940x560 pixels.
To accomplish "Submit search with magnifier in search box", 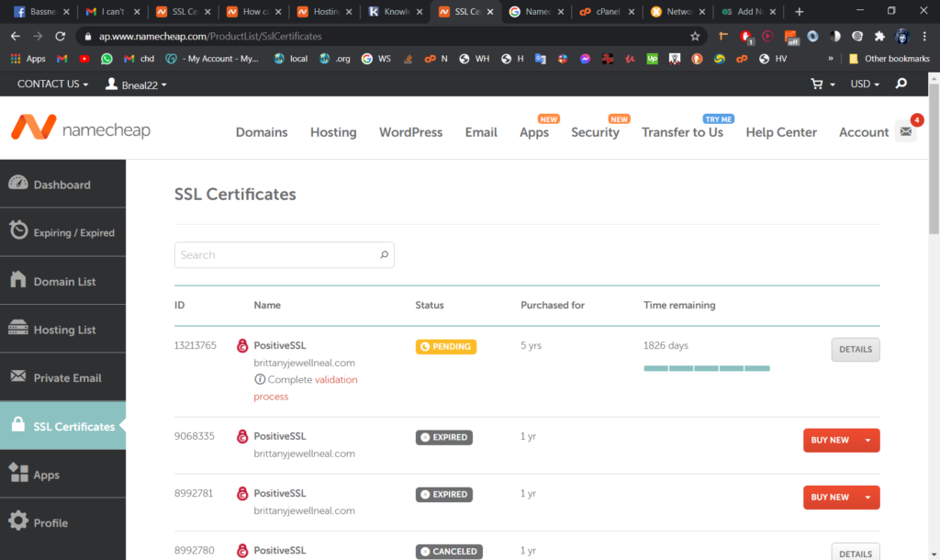I will (x=384, y=255).
